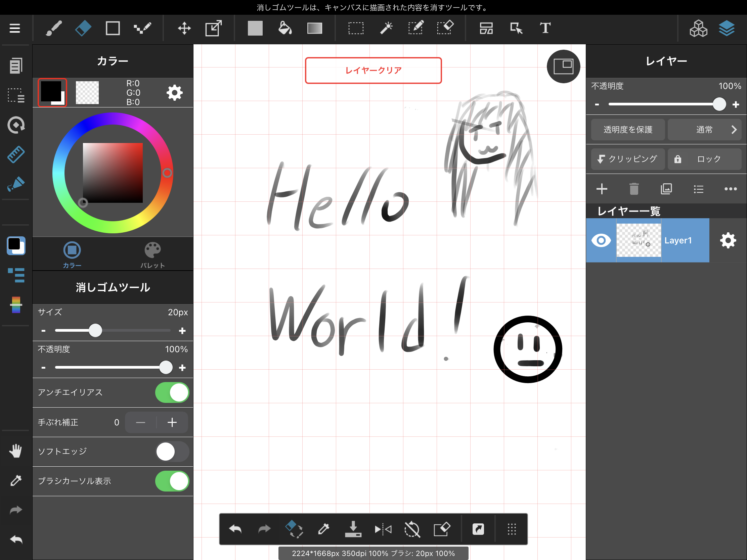Click the flip horizontal icon in bottom toolbar

click(383, 529)
